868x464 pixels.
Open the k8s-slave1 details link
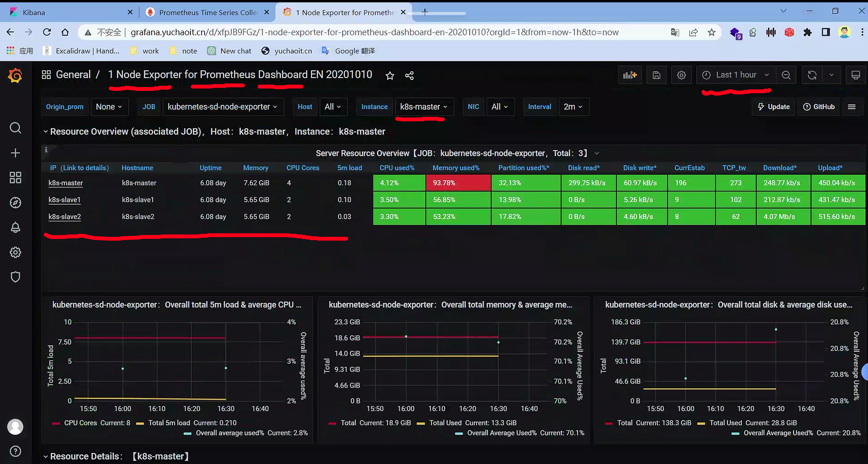coord(64,200)
